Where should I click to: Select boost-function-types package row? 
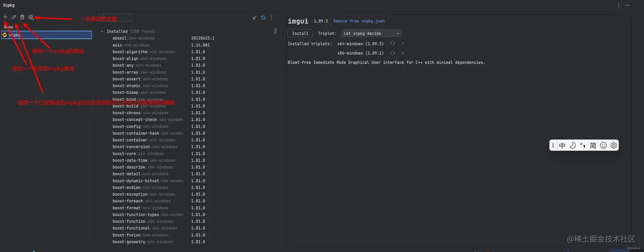point(148,214)
